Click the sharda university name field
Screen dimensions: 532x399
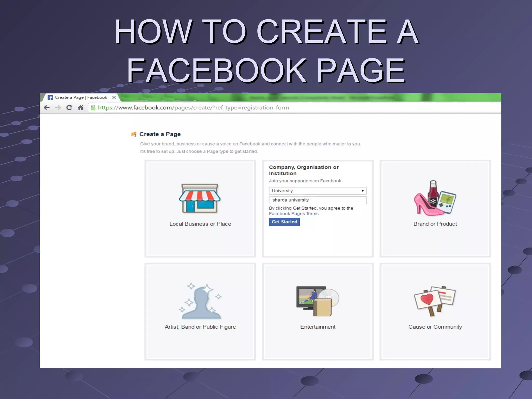[x=318, y=200]
